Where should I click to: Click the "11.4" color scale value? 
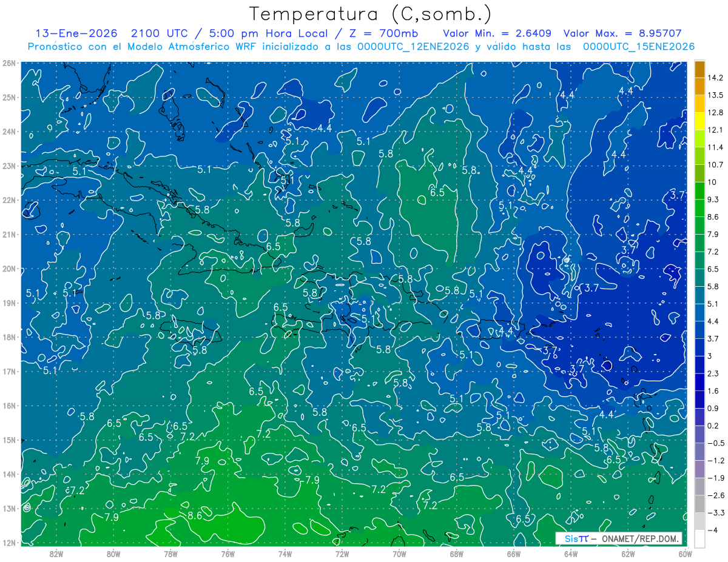click(716, 147)
